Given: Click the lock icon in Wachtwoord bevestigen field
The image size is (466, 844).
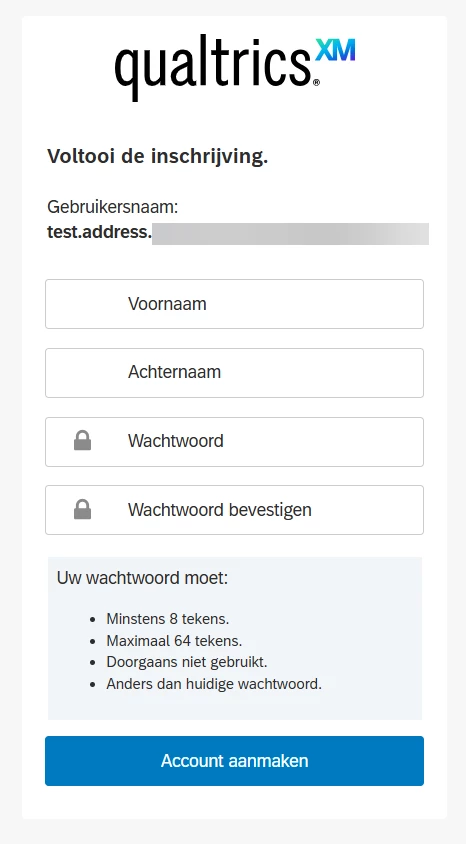Looking at the screenshot, I should pyautogui.click(x=82, y=509).
